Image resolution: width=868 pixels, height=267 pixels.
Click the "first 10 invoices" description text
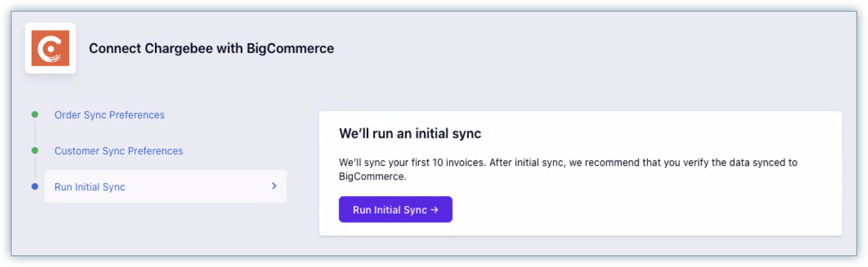pyautogui.click(x=568, y=169)
